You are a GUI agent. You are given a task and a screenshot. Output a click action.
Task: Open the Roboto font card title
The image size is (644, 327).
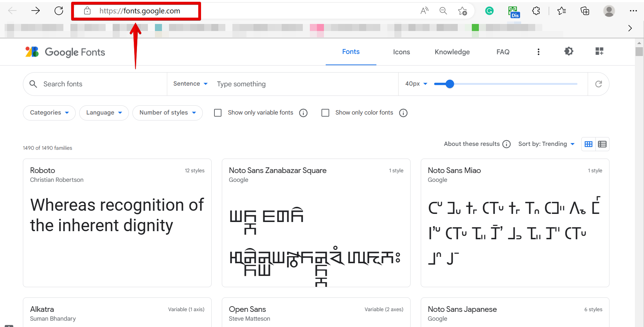click(x=43, y=171)
